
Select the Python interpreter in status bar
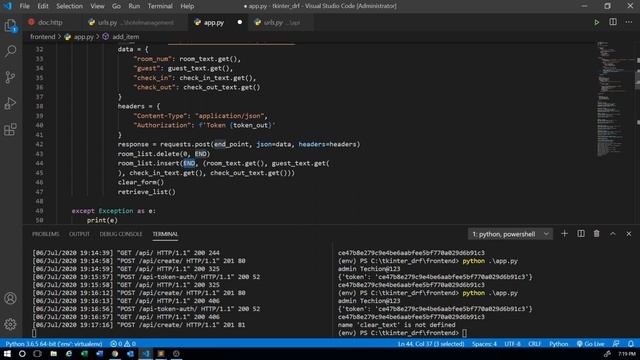tap(53, 344)
